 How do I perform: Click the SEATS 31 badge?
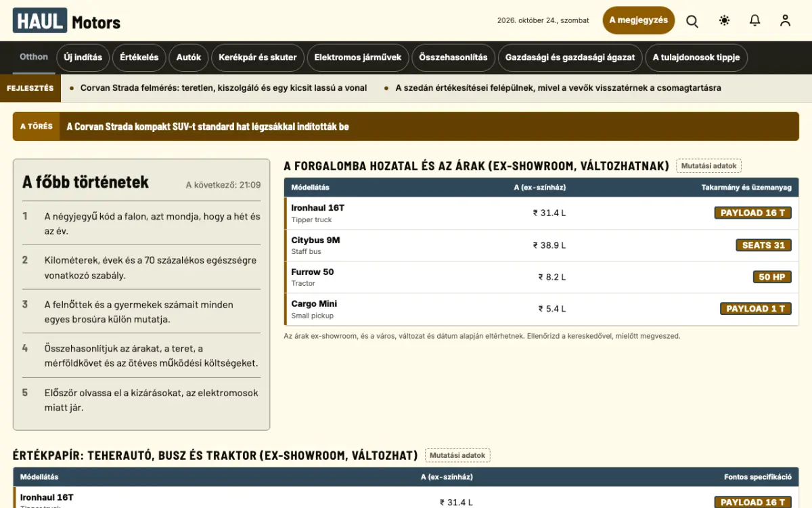tap(764, 245)
